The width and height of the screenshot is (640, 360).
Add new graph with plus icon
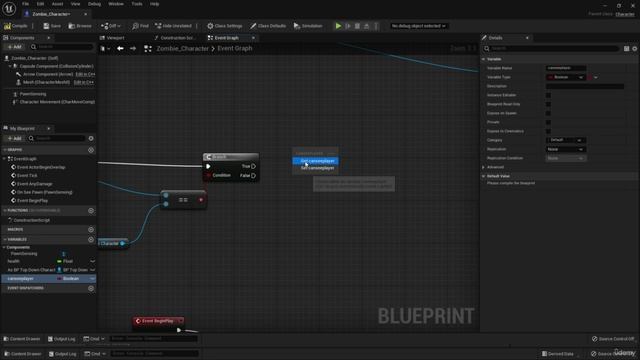point(91,150)
